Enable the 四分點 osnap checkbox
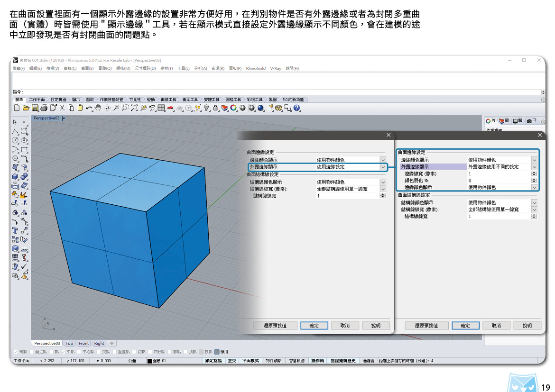Viewport: 555px width, 392px height. (x=150, y=352)
